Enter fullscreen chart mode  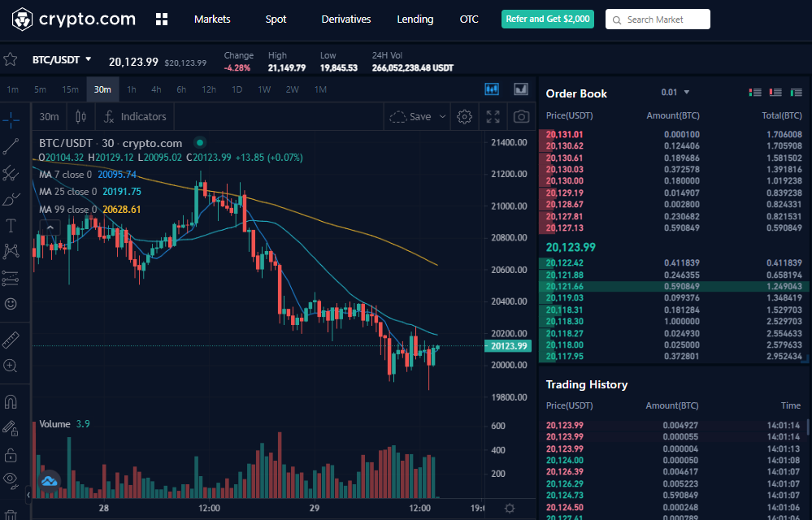coord(493,117)
